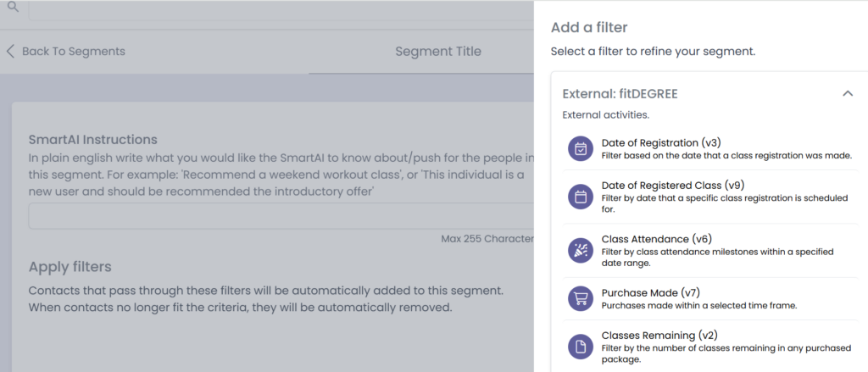Click the party popper Class Attendance icon
This screenshot has height=372, width=868.
[x=581, y=249]
